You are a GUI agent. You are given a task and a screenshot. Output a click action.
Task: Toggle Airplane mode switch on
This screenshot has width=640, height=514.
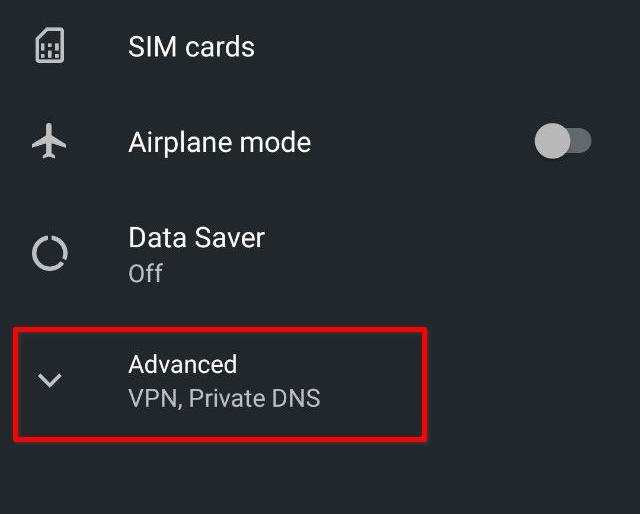[563, 141]
